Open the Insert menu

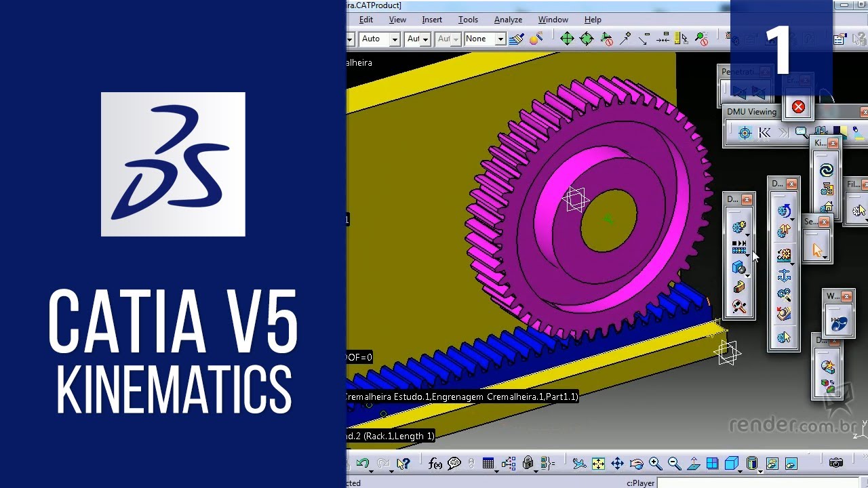[x=432, y=20]
